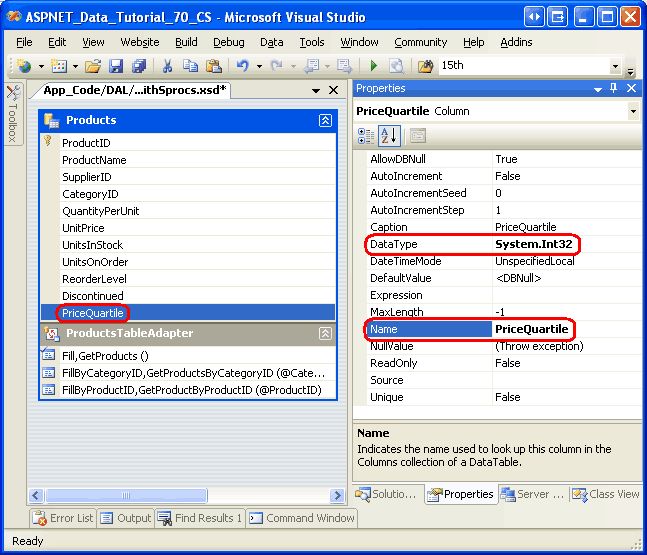Open the Undo history dropdown arrow
647x555 pixels.
[259, 66]
